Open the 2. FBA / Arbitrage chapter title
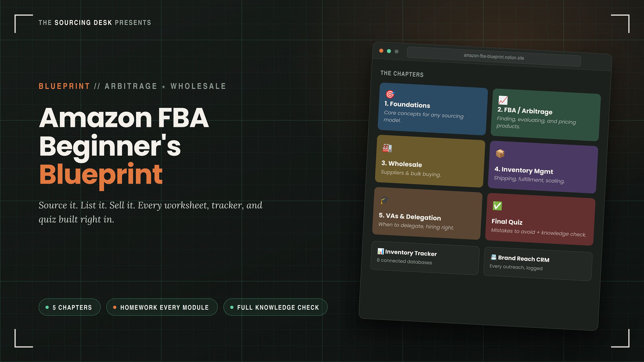644x362 pixels. (525, 111)
